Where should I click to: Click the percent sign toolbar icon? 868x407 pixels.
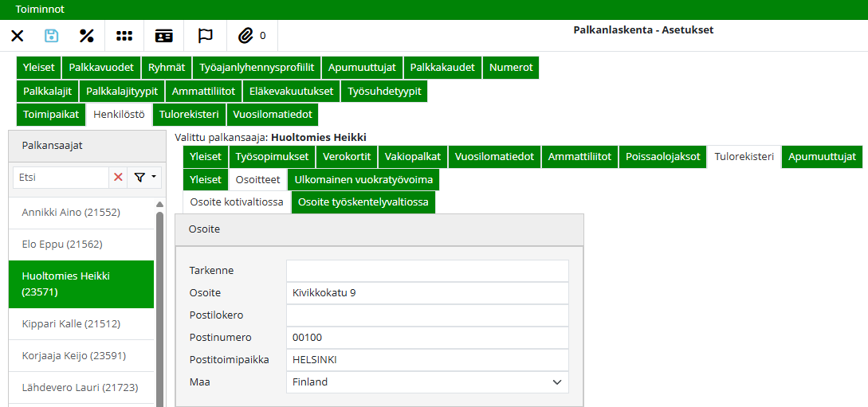87,36
